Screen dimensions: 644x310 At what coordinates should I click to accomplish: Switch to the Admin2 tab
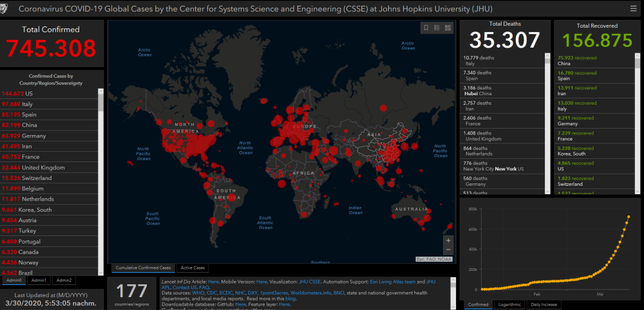click(64, 280)
